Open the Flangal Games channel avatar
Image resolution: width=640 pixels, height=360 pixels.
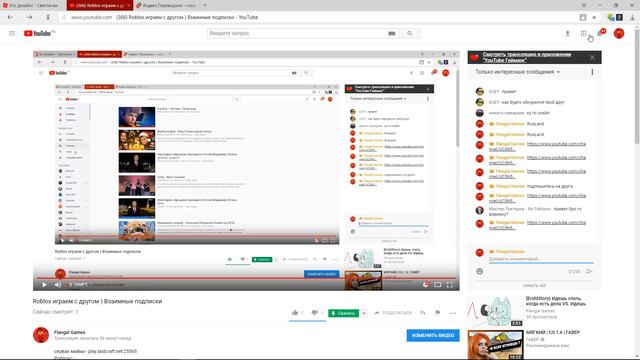point(41,335)
